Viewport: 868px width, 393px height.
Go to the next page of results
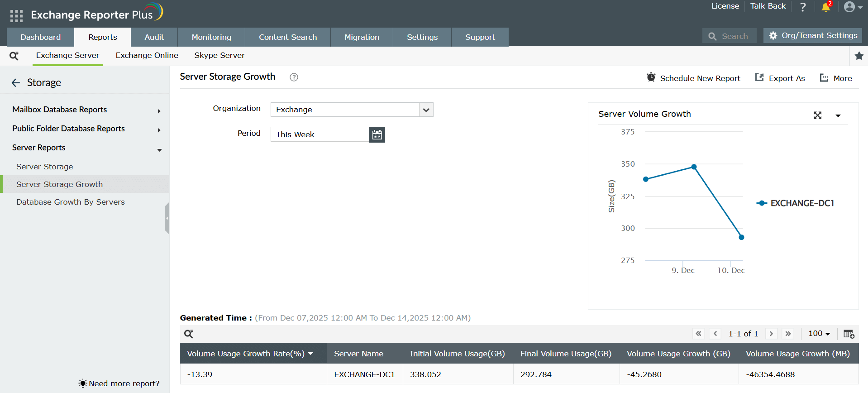click(x=771, y=334)
